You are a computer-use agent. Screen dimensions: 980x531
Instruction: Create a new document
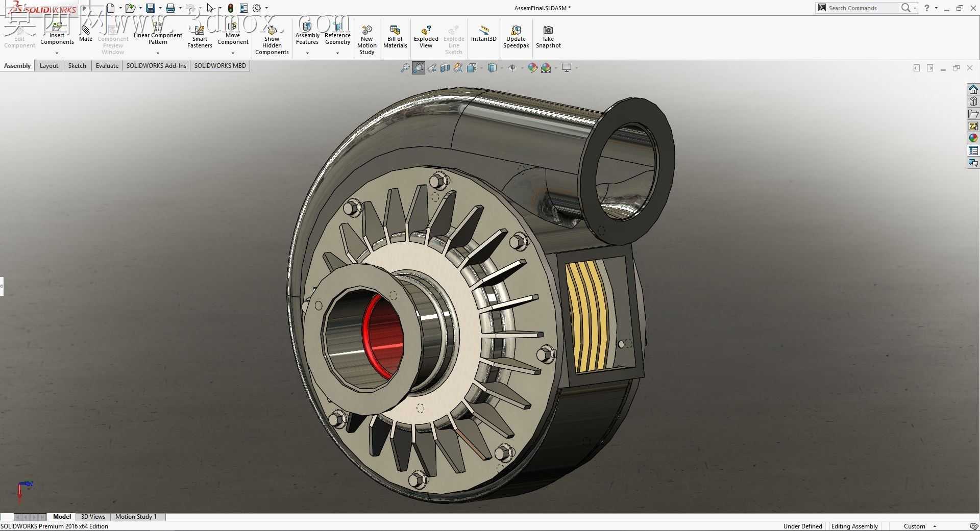pos(110,8)
